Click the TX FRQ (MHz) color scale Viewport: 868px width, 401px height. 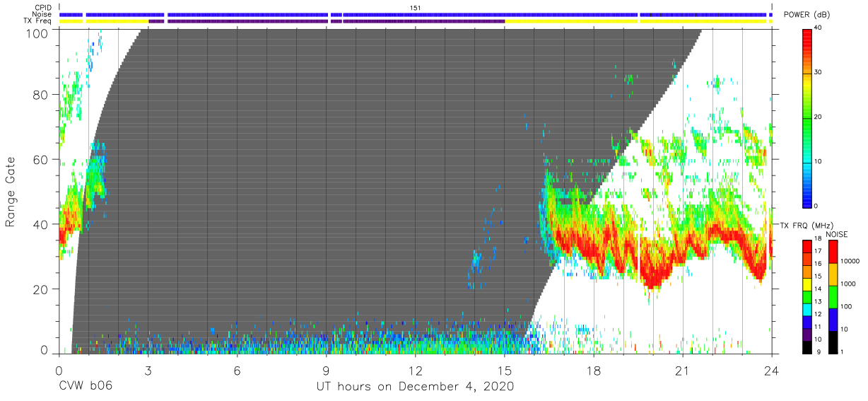pyautogui.click(x=807, y=296)
